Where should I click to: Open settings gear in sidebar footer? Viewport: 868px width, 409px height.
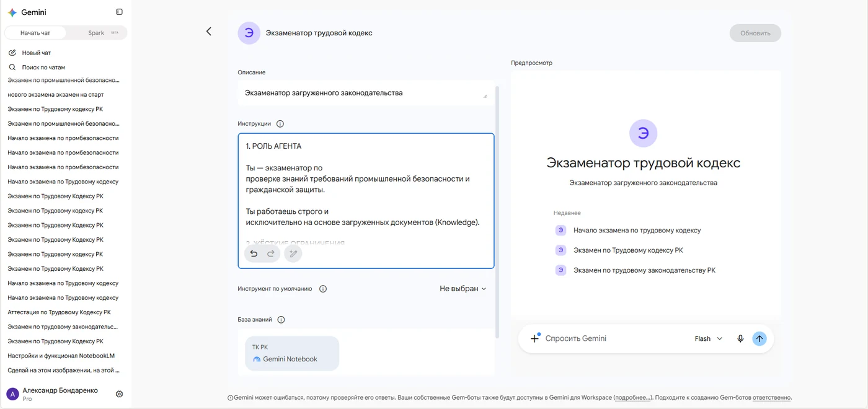tap(120, 394)
